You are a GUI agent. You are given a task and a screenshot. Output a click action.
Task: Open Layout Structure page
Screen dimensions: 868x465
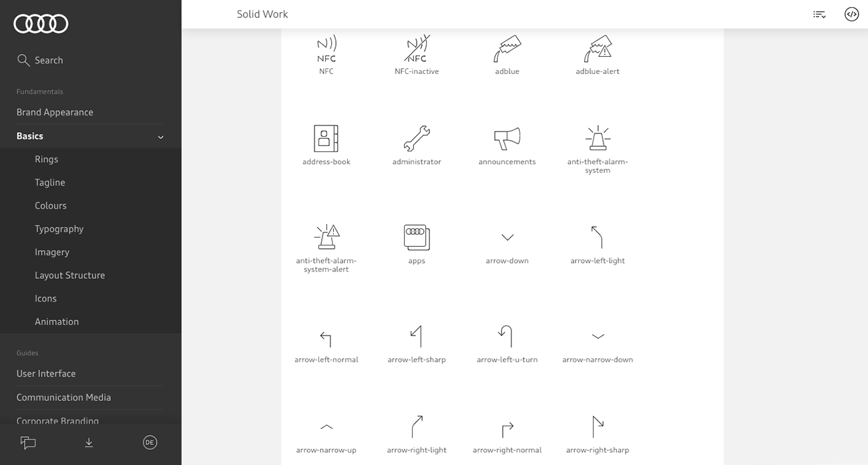click(70, 276)
